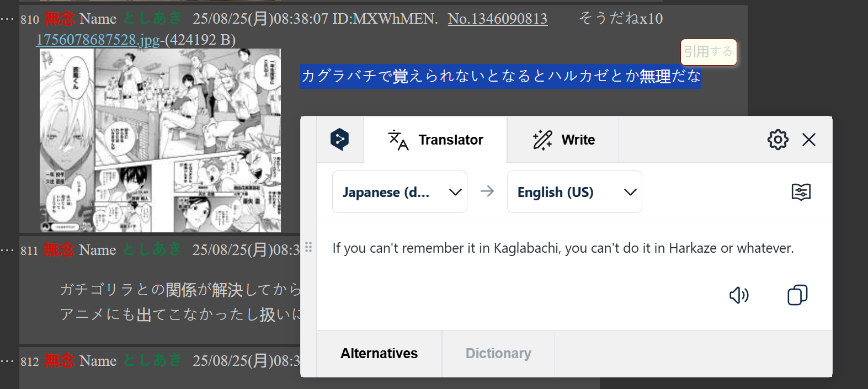The height and width of the screenshot is (389, 868).
Task: Switch to the Translator tab
Action: point(435,140)
